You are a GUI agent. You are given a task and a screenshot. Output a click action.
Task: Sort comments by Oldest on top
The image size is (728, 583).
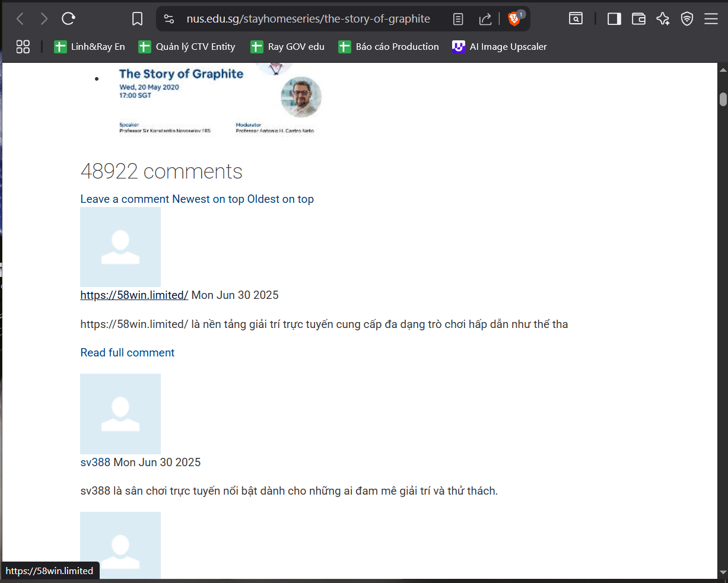coord(281,199)
